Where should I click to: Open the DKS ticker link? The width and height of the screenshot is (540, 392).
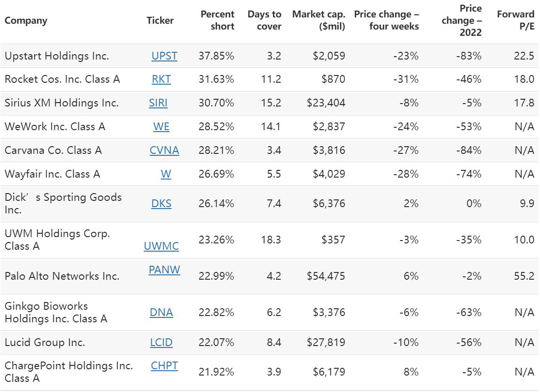pyautogui.click(x=161, y=204)
